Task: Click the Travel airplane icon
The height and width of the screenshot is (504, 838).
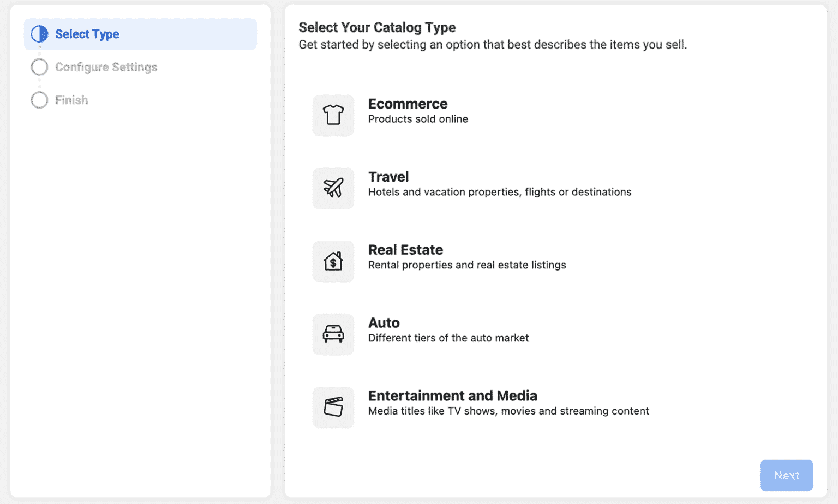Action: point(333,188)
